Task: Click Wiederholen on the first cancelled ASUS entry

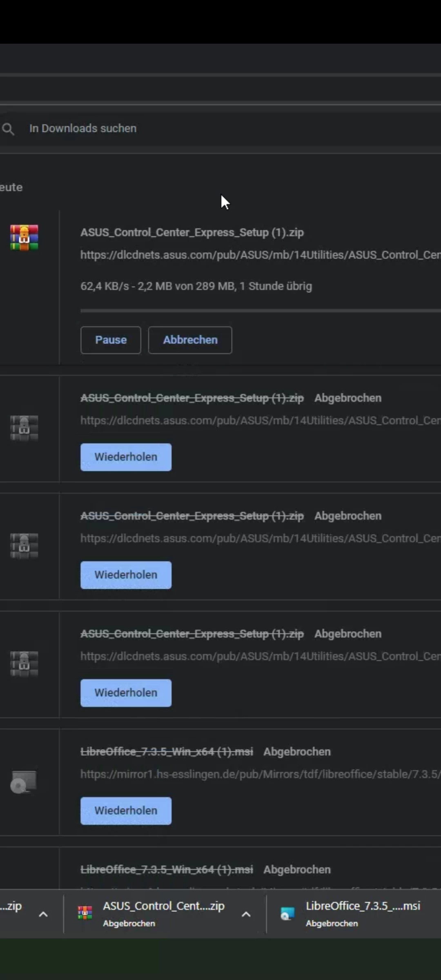Action: (x=126, y=457)
